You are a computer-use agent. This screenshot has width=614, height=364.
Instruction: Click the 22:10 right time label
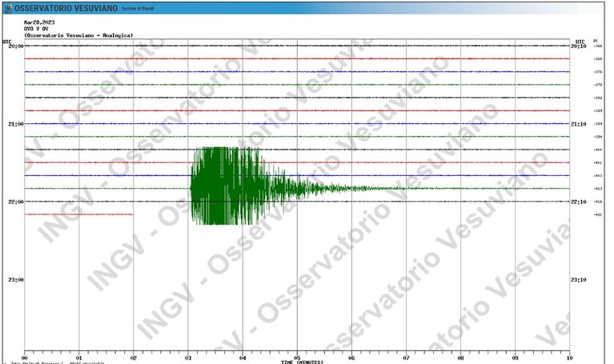(x=578, y=202)
